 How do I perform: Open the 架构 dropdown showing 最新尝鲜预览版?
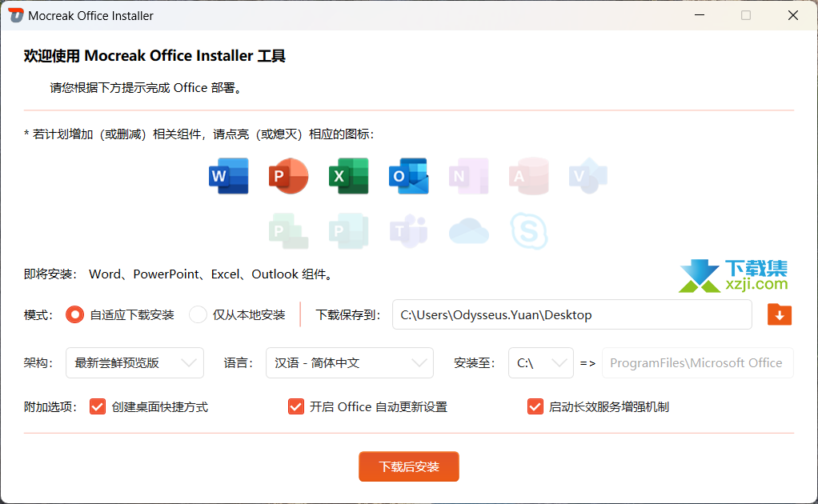click(x=134, y=362)
